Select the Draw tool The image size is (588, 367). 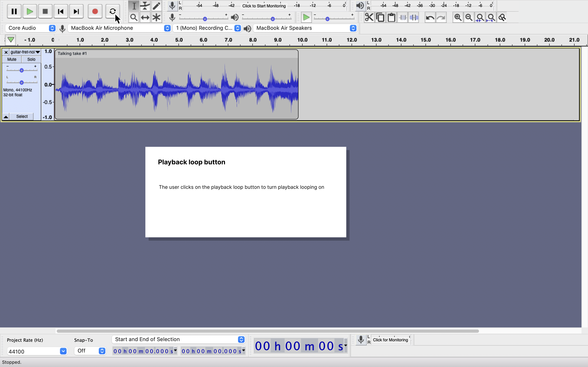pyautogui.click(x=156, y=6)
